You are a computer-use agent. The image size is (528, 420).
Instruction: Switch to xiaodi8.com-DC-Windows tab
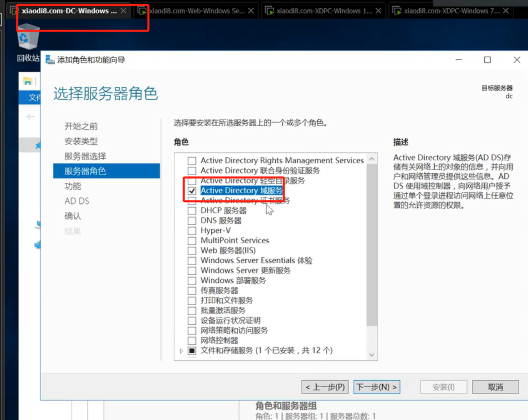point(69,11)
